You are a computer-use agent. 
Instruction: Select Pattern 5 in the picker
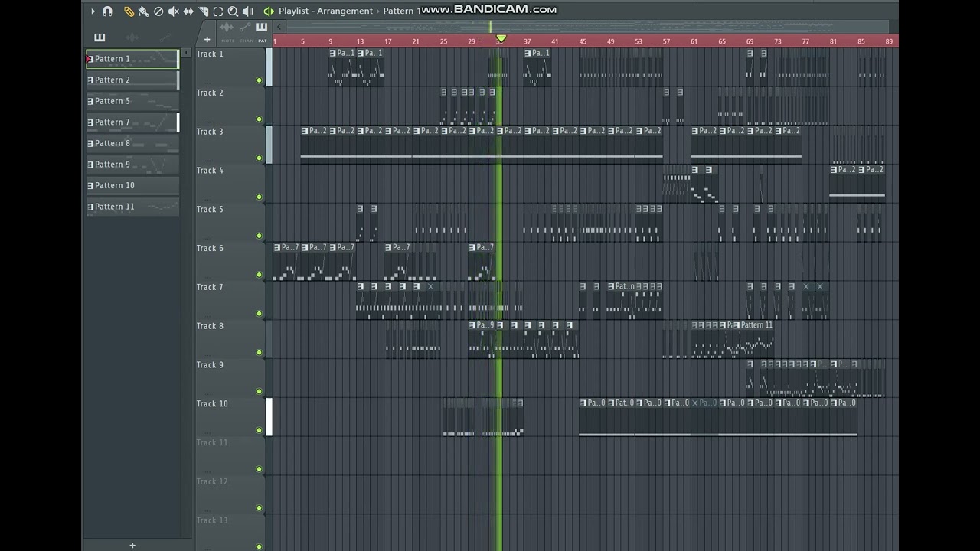[132, 101]
